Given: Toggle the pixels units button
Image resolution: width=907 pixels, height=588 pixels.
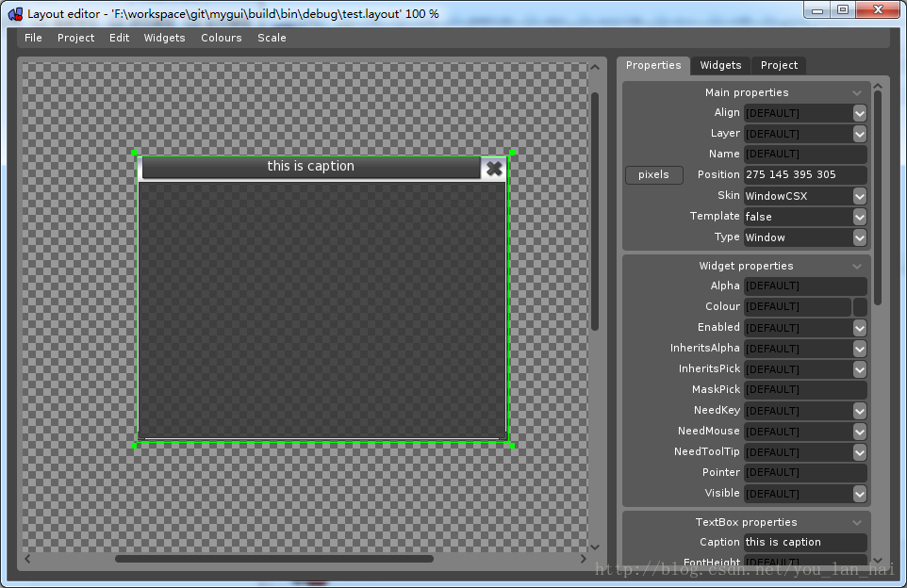Looking at the screenshot, I should point(653,174).
